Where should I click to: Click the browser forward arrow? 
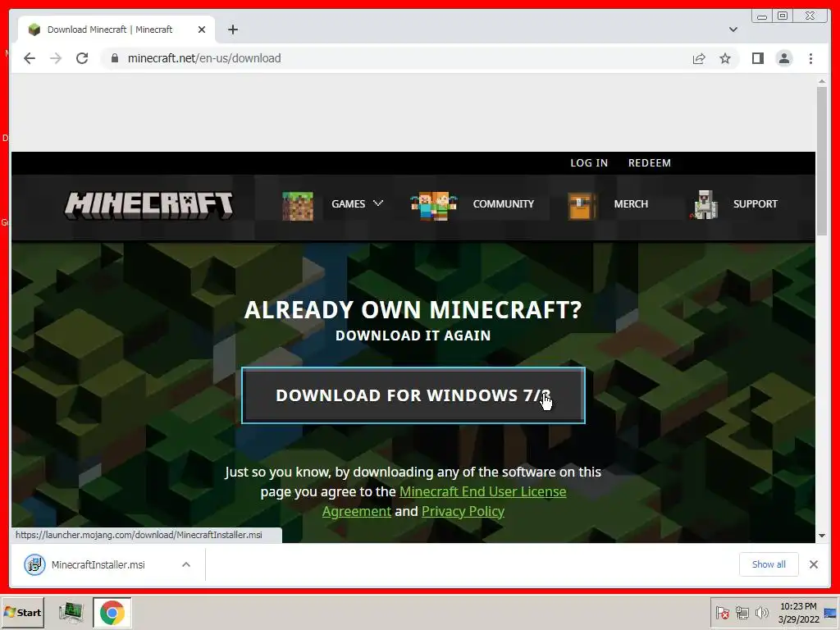click(56, 58)
